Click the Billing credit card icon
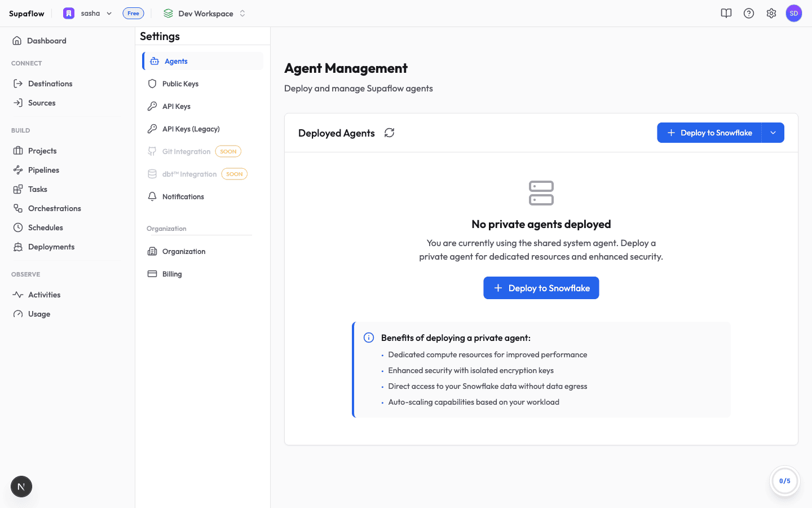Image resolution: width=812 pixels, height=508 pixels. click(152, 274)
